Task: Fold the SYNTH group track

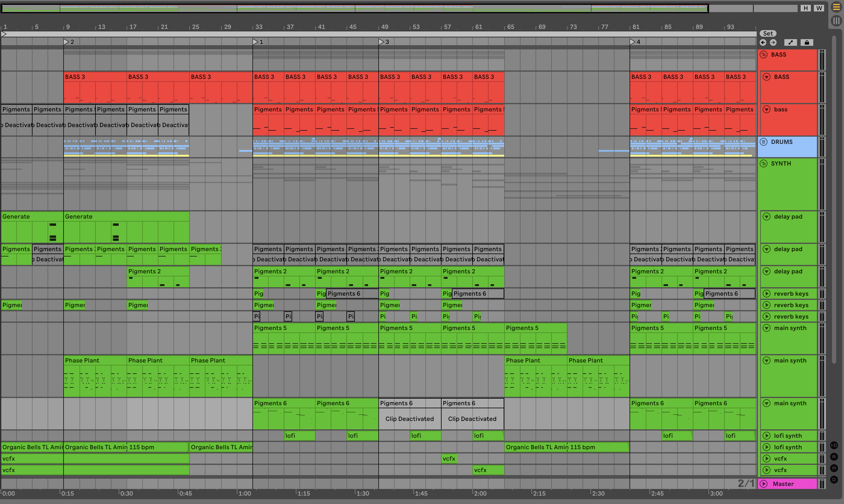Action: (764, 163)
